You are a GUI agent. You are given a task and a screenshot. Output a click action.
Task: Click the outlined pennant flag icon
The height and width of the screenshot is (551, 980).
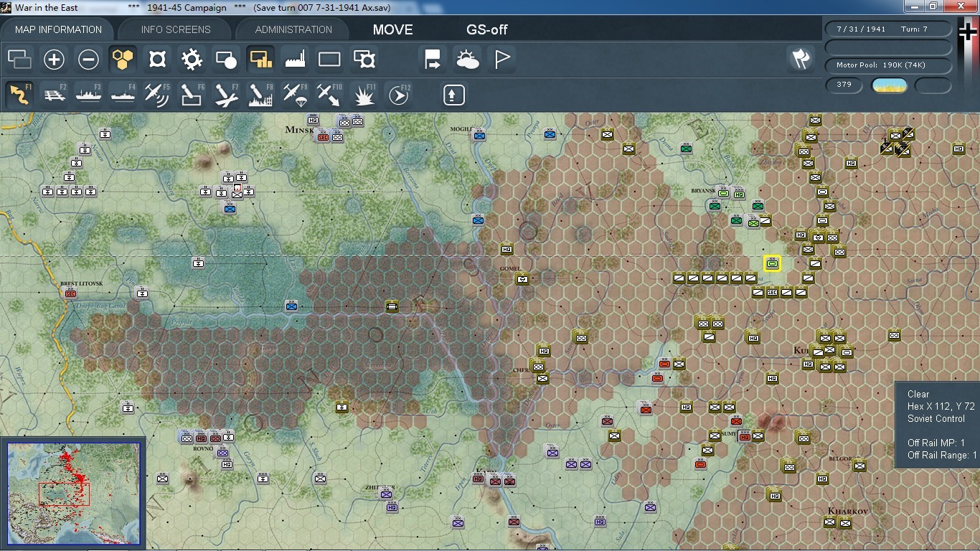502,60
